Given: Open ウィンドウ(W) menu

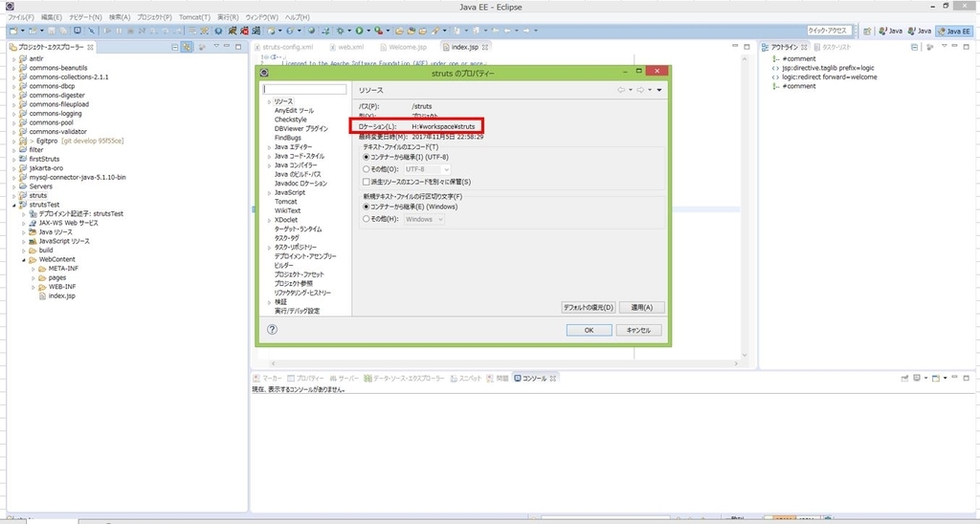Looking at the screenshot, I should click(261, 17).
